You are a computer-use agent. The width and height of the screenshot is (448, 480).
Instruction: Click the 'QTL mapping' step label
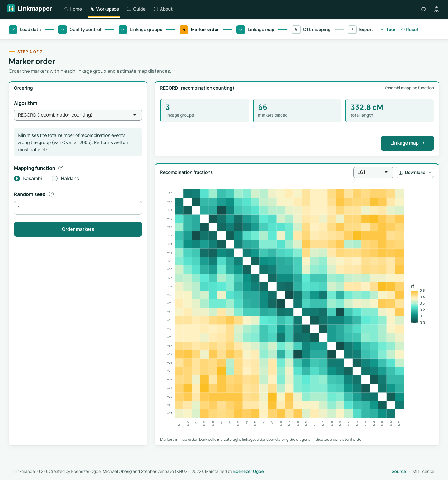pyautogui.click(x=317, y=30)
